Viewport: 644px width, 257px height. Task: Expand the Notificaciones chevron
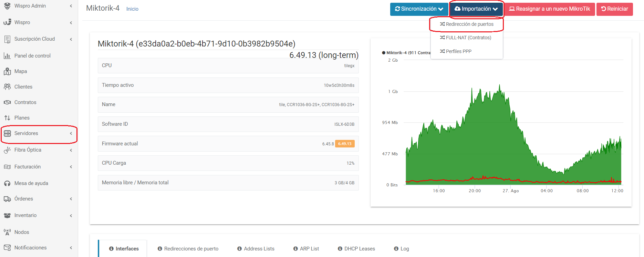pos(71,248)
